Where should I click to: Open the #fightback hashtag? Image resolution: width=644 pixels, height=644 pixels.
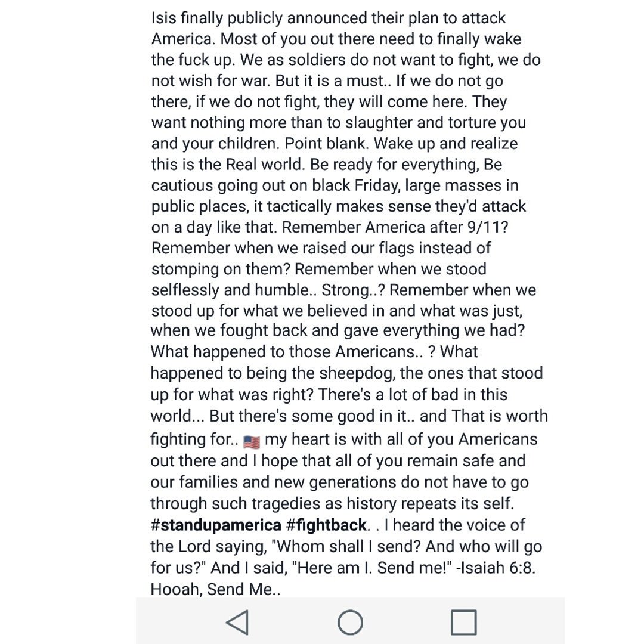pyautogui.click(x=326, y=525)
